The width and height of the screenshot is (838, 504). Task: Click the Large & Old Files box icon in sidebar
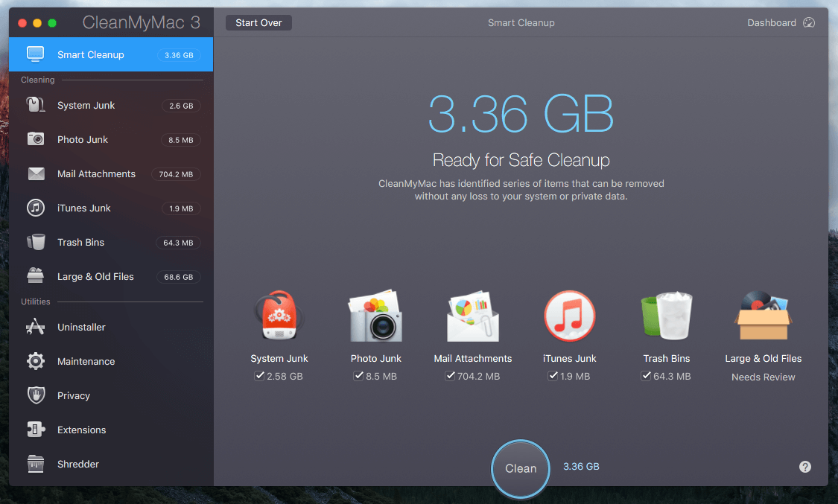pyautogui.click(x=36, y=276)
